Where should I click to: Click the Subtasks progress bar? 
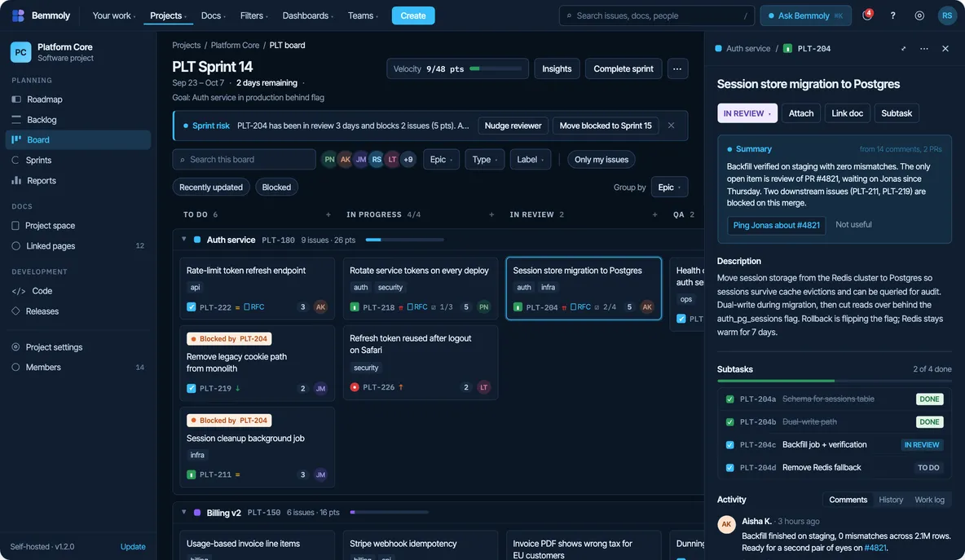point(834,381)
